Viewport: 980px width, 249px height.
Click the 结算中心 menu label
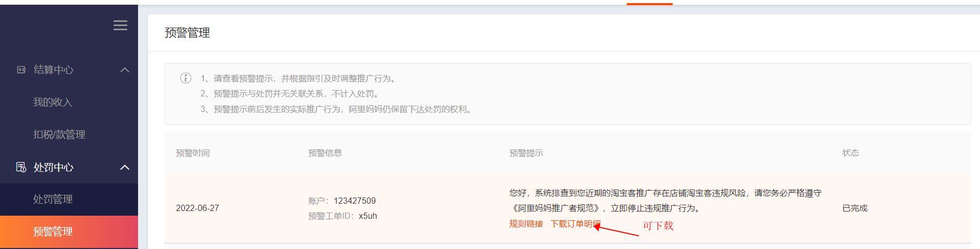54,70
